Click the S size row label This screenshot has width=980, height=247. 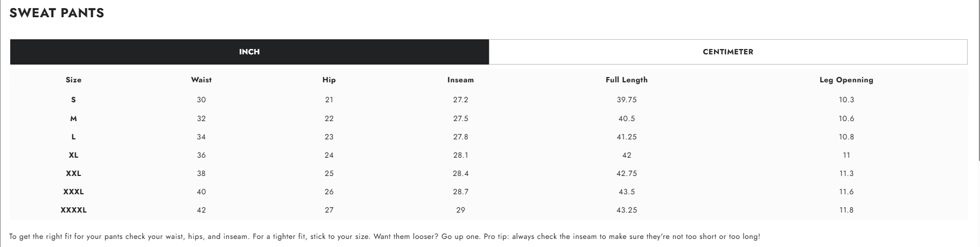(74, 100)
